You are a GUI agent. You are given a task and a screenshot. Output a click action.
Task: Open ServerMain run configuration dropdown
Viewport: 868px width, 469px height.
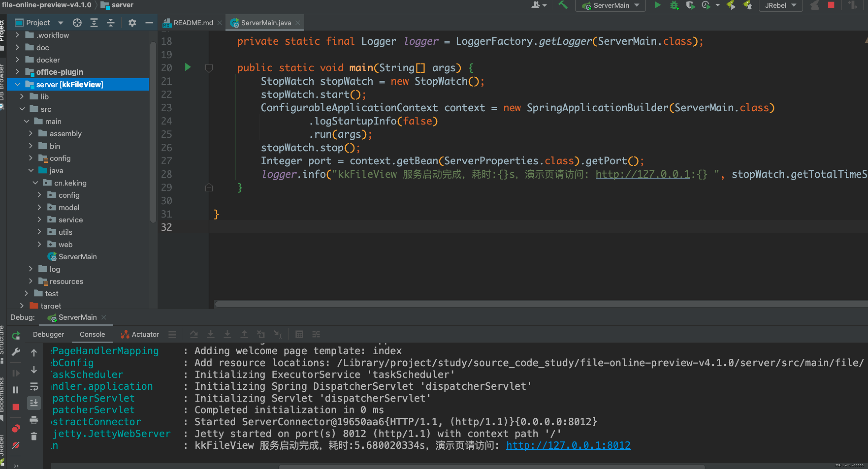pos(610,5)
